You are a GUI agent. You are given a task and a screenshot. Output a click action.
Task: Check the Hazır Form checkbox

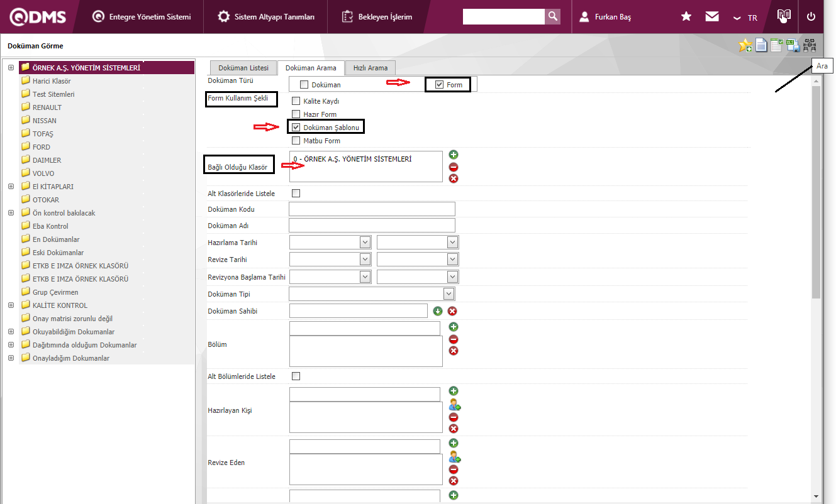click(296, 114)
